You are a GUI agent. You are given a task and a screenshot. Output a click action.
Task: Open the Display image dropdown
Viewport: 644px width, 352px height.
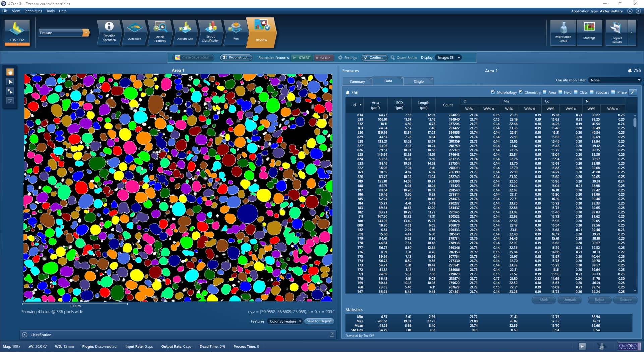[449, 58]
